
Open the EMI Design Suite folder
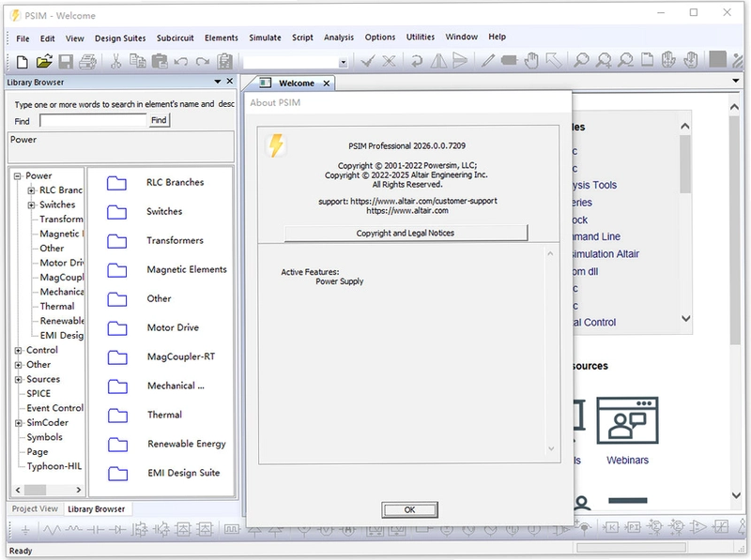117,474
